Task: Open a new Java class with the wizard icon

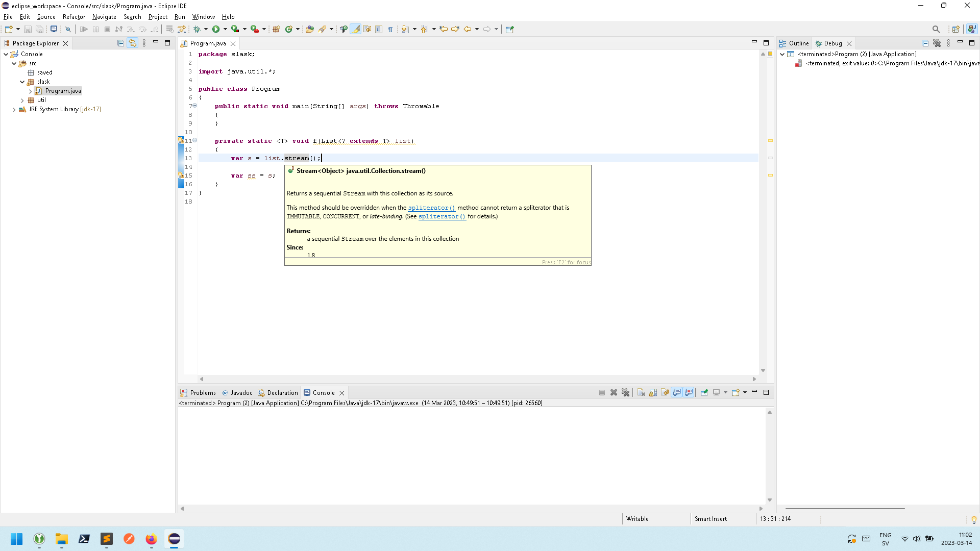Action: point(289,29)
